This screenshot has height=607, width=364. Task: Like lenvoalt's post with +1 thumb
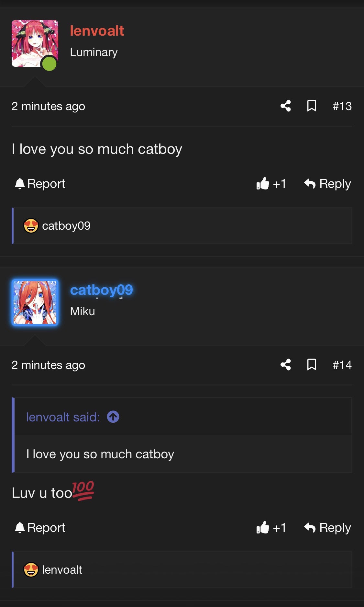pos(271,184)
